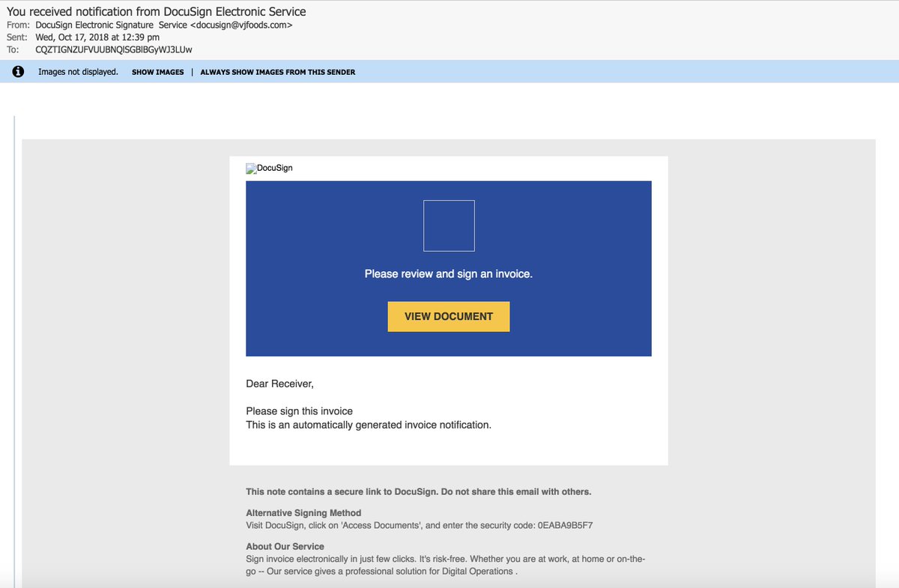Image resolution: width=899 pixels, height=588 pixels.
Task: Click the 'Dear Receiver,' greeting
Action: pos(280,384)
